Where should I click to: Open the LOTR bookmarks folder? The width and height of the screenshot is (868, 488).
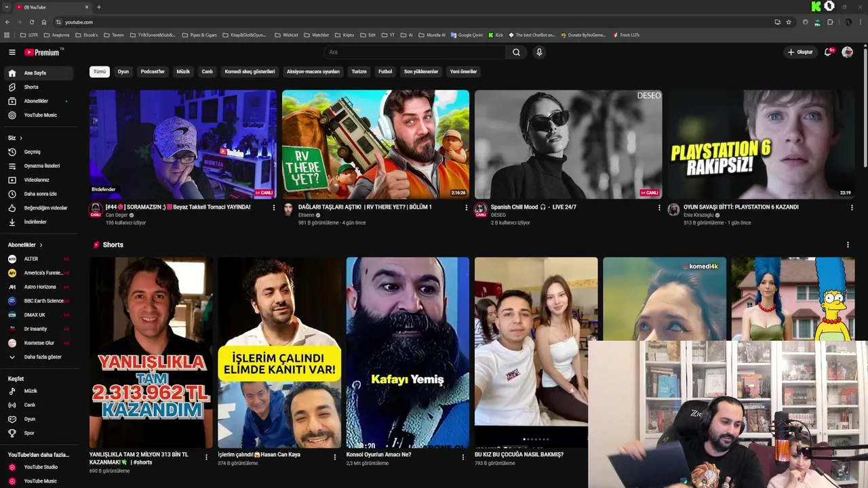[29, 35]
